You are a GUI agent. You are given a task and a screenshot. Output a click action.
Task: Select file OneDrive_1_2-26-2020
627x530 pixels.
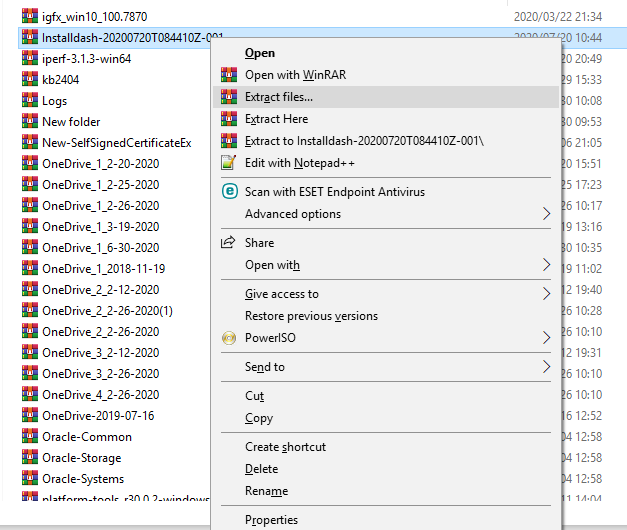[100, 206]
